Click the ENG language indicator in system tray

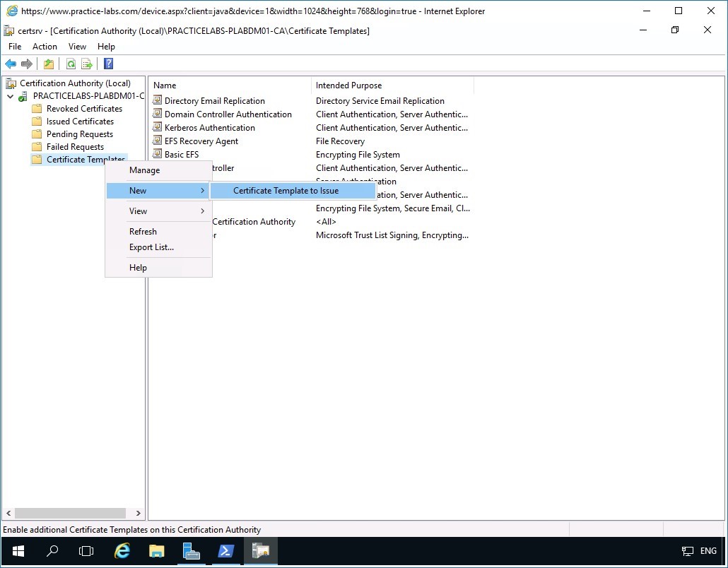point(708,551)
